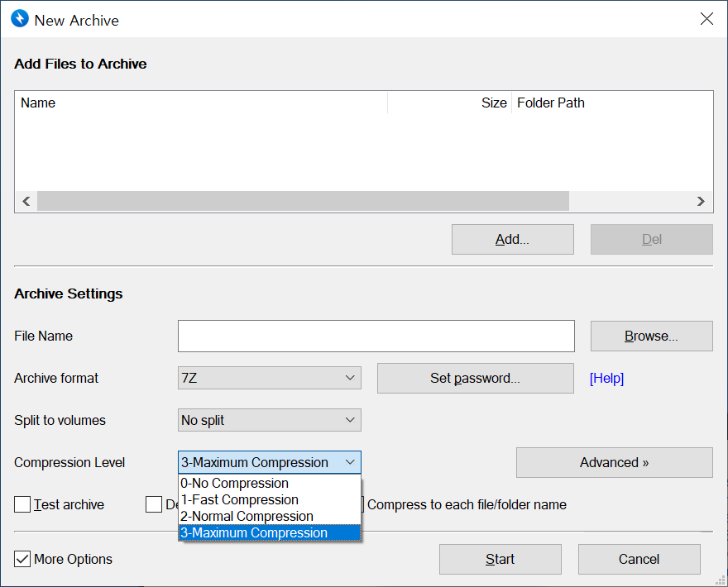Image resolution: width=728 pixels, height=587 pixels.
Task: Choose 2-Normal Compression option
Action: tap(247, 516)
